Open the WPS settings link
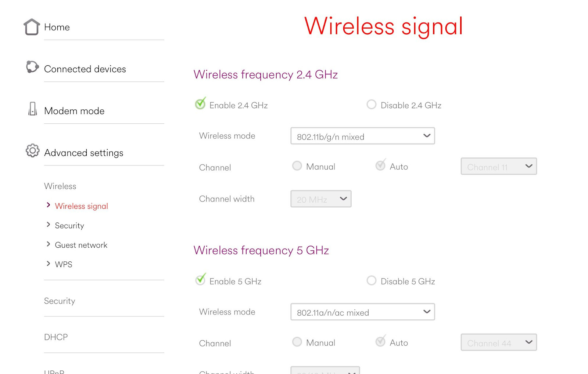588x374 pixels. pos(64,264)
